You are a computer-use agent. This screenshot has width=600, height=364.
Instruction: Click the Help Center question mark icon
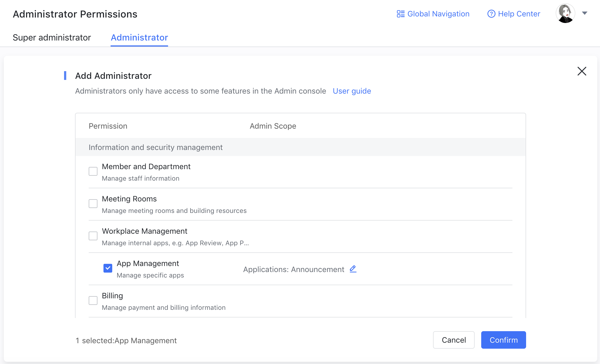pos(491,14)
